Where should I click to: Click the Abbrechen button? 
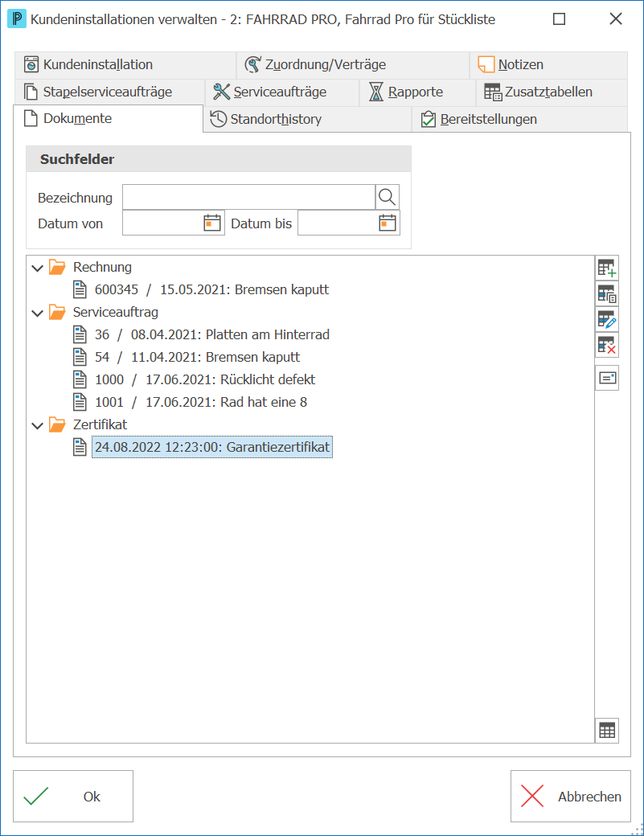pos(570,796)
